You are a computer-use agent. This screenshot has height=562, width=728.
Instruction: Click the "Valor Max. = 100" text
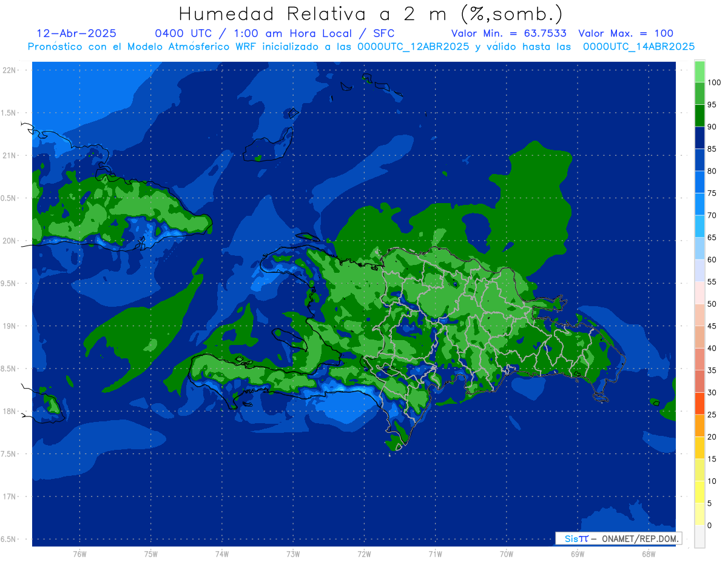(x=626, y=33)
